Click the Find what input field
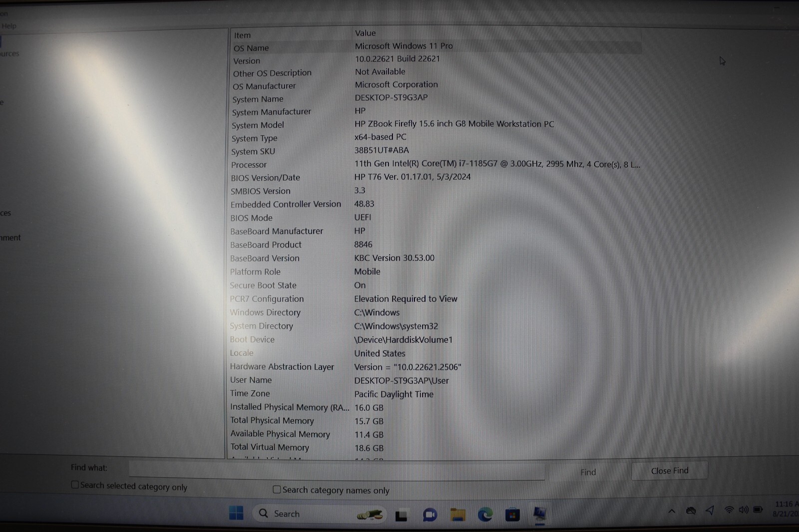 337,470
